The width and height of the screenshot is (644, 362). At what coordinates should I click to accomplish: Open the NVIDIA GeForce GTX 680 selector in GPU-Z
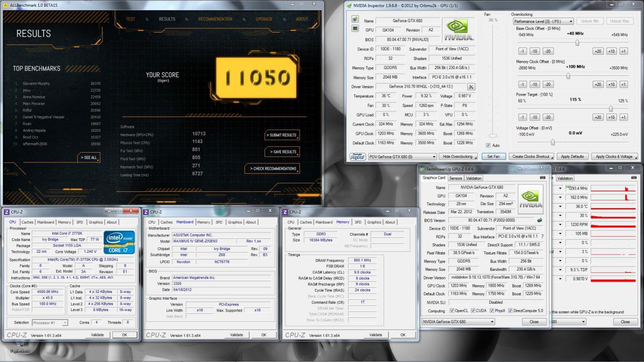pos(458,322)
